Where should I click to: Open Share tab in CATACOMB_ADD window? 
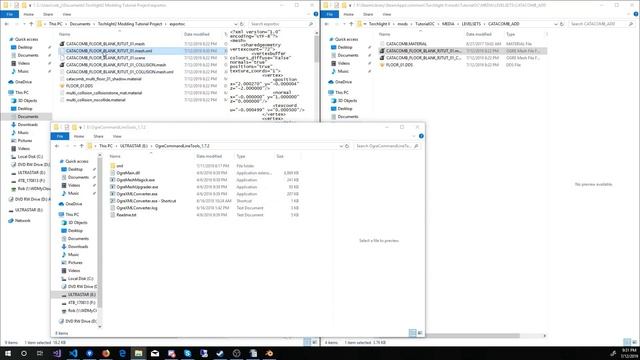point(368,14)
